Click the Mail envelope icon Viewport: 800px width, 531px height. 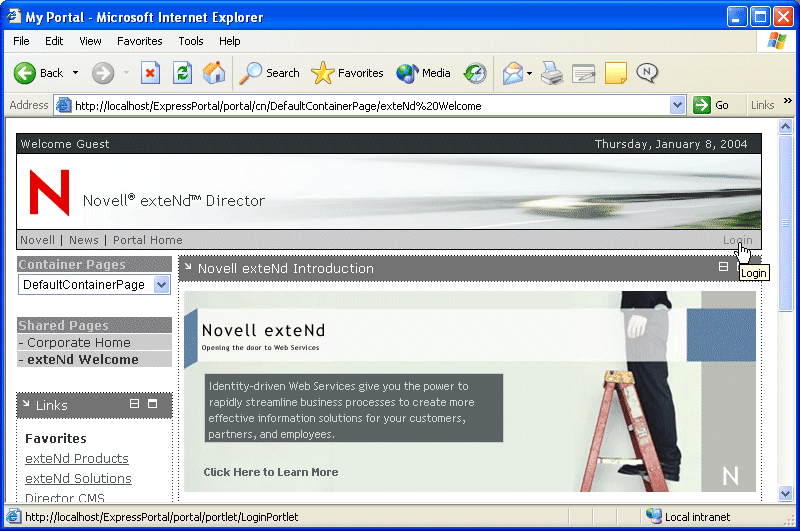(513, 73)
